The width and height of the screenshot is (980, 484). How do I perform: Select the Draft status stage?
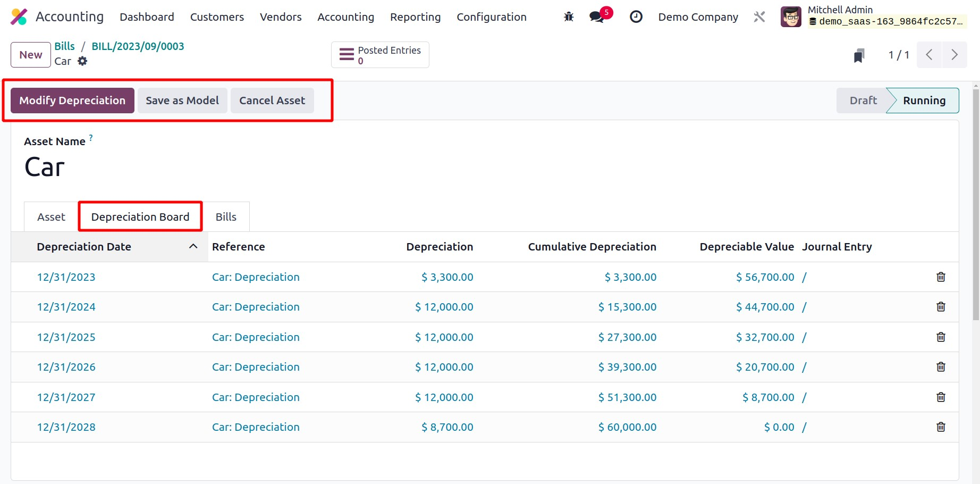[863, 101]
